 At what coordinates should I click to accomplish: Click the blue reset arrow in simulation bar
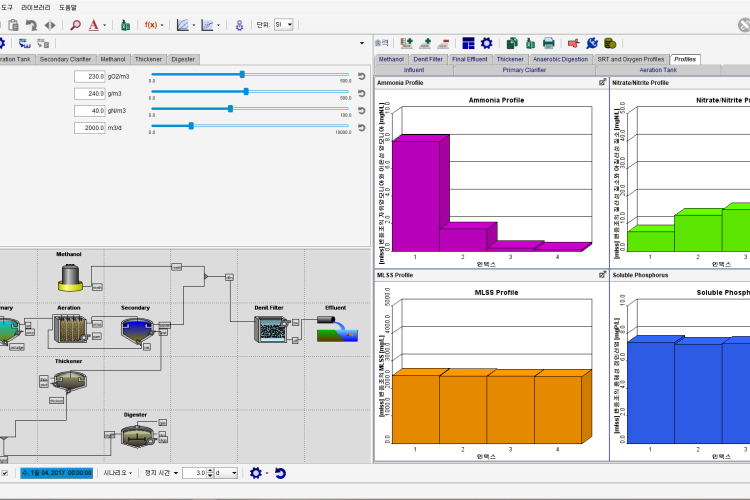280,473
